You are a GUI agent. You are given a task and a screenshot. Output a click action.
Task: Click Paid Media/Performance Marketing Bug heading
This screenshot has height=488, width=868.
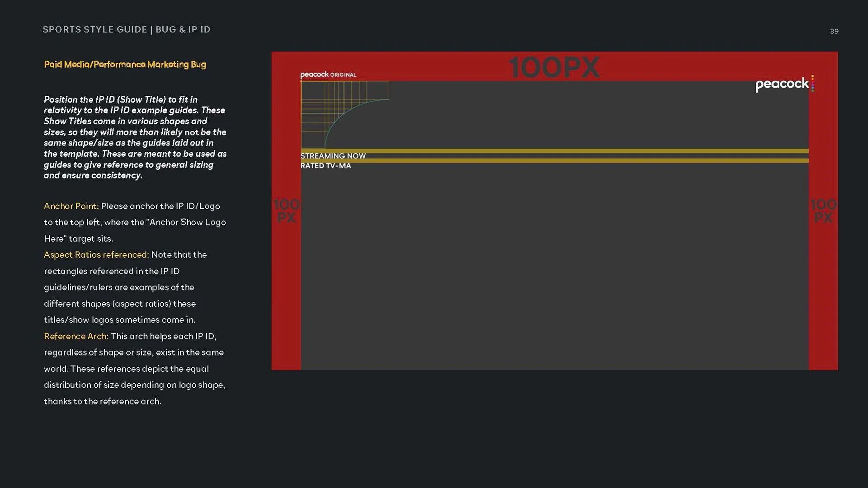[x=125, y=64]
